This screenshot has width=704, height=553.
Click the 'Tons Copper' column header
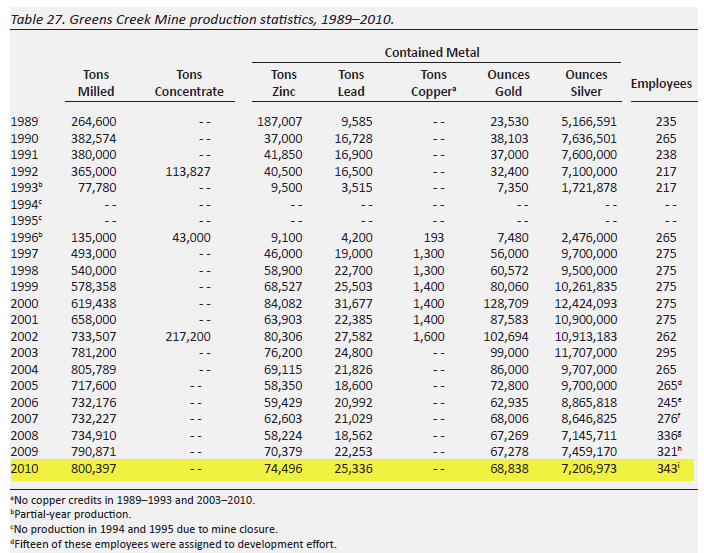tap(434, 83)
